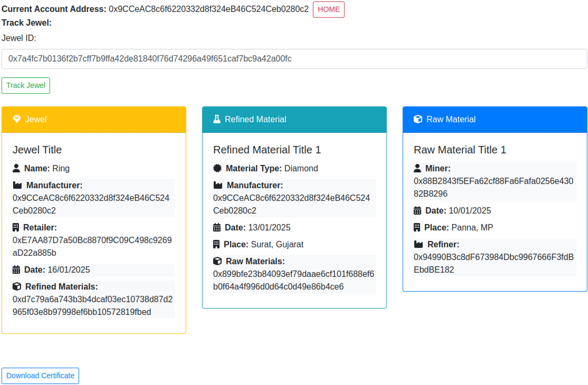Click the cube icon beside Raw Material header
This screenshot has height=385, width=588.
click(418, 119)
